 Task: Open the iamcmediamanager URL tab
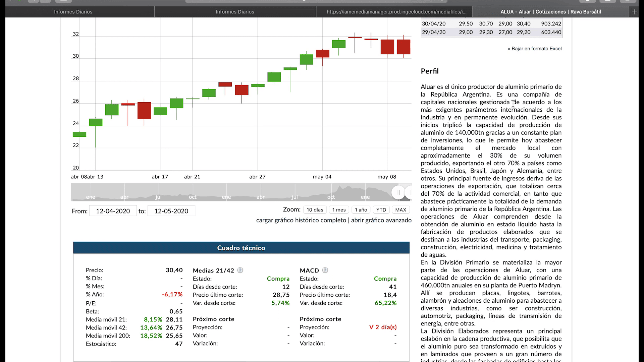point(396,12)
